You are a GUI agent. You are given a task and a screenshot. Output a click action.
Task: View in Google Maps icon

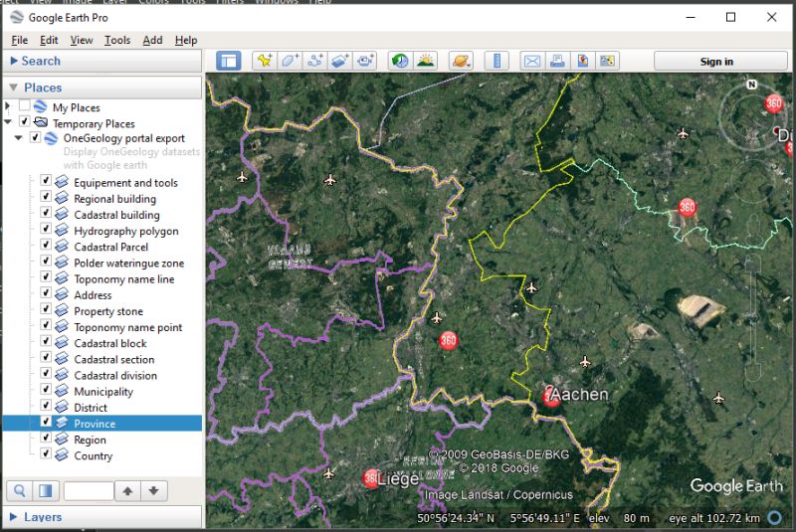607,61
